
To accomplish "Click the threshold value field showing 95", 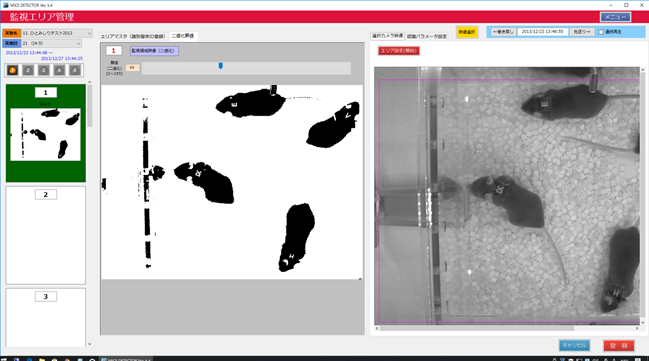I will click(132, 67).
